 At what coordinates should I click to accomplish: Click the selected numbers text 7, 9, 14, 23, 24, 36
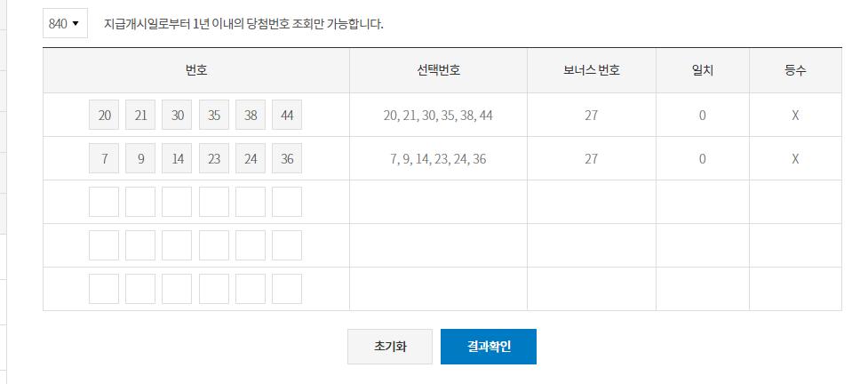(438, 159)
